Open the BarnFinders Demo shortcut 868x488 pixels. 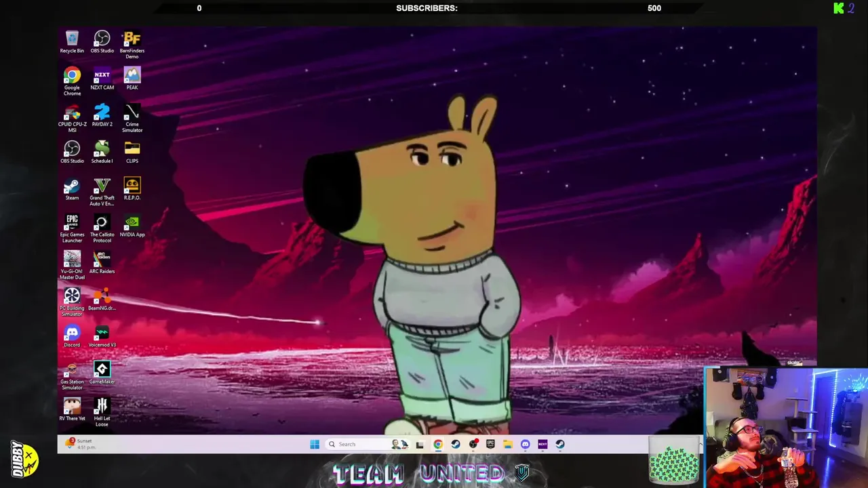tap(132, 45)
